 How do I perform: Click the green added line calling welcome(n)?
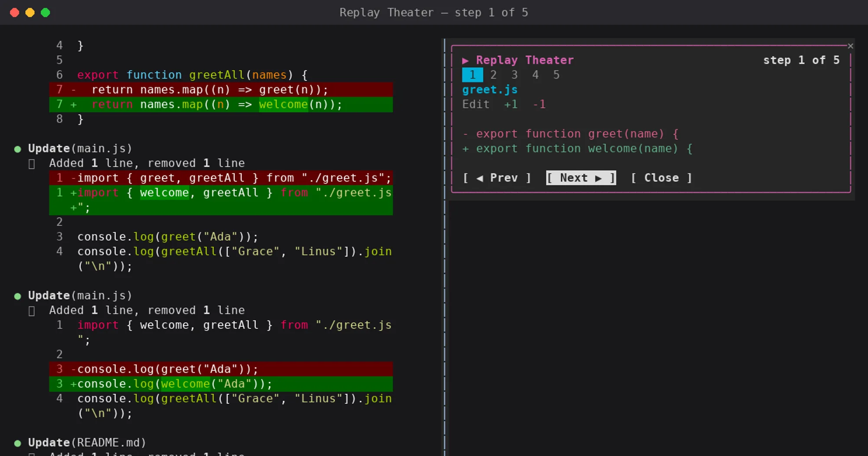(x=221, y=104)
